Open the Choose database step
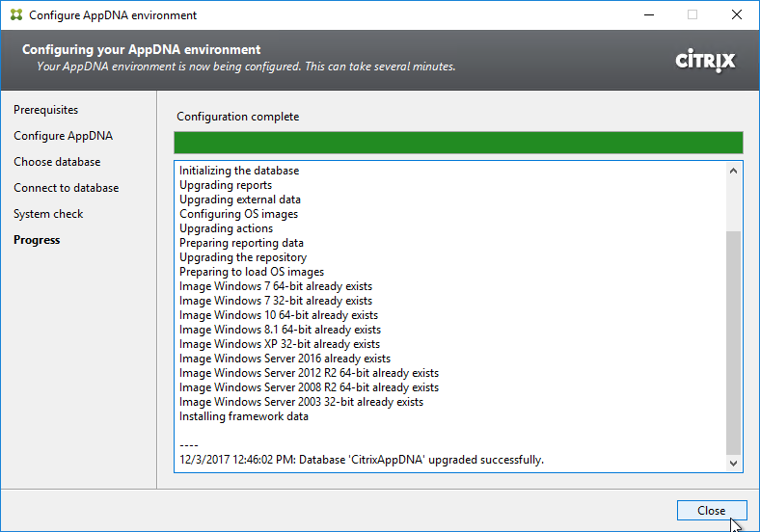Viewport: 760px width, 532px height. click(57, 162)
